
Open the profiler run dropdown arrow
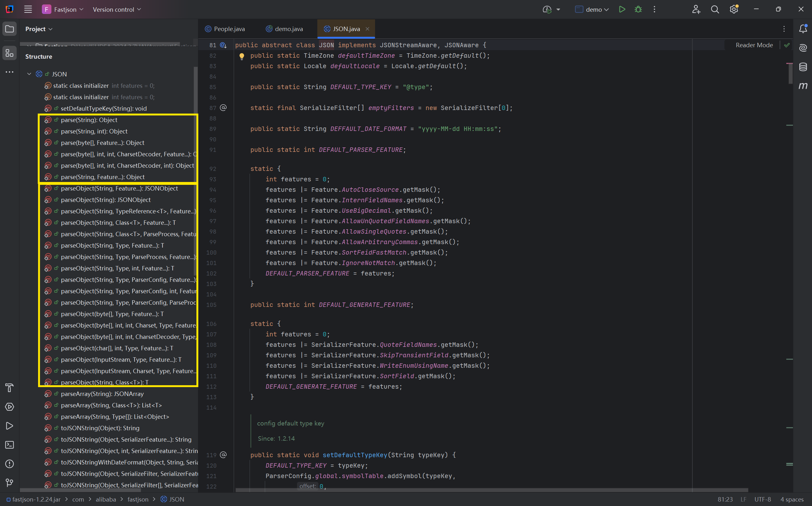(558, 10)
